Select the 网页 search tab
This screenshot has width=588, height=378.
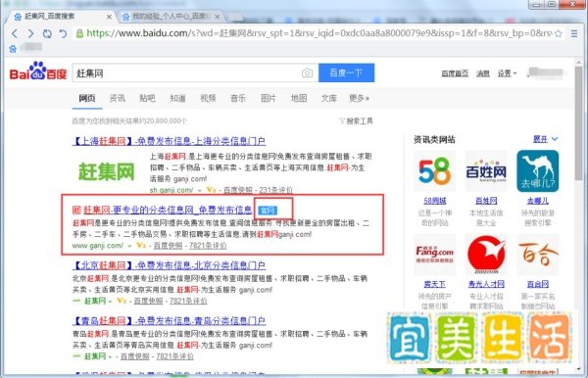tap(87, 98)
